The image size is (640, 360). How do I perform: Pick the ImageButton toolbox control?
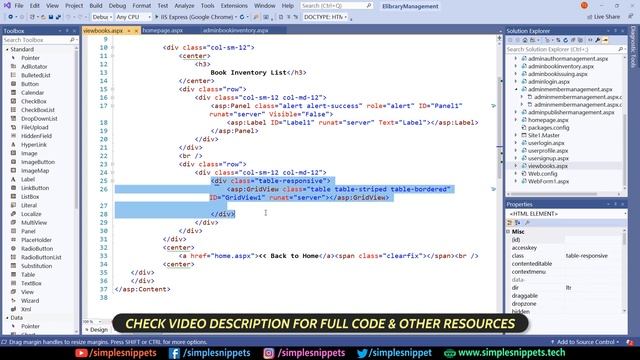[38, 162]
